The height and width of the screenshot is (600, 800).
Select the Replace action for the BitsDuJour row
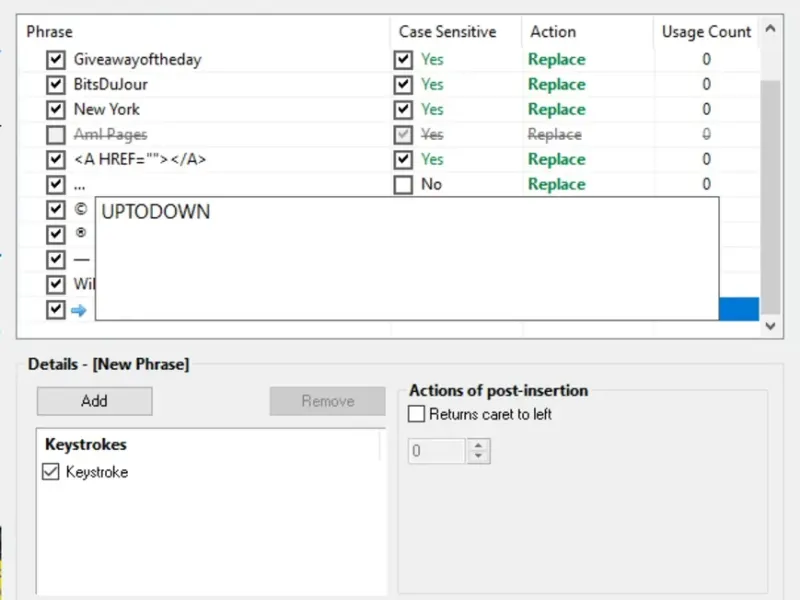pos(556,85)
